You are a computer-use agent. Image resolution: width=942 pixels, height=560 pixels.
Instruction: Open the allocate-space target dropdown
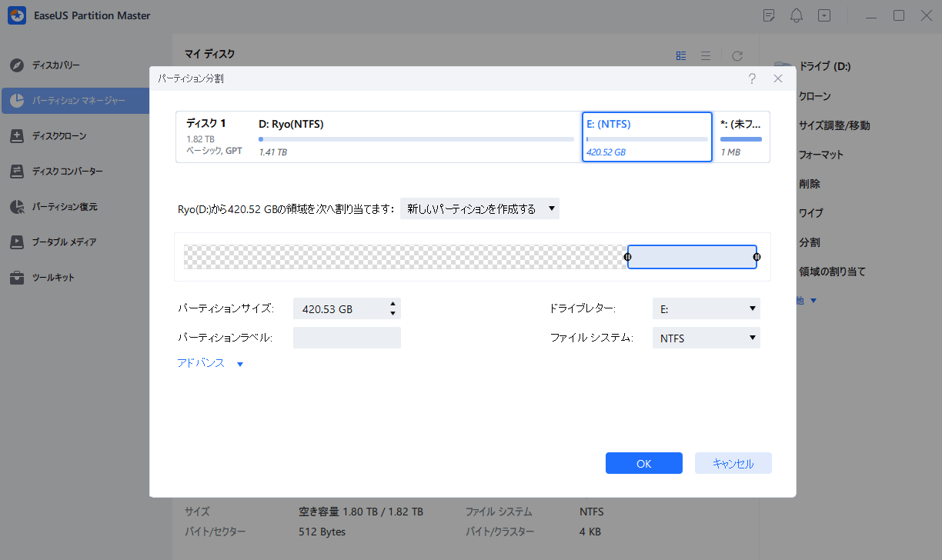(479, 209)
